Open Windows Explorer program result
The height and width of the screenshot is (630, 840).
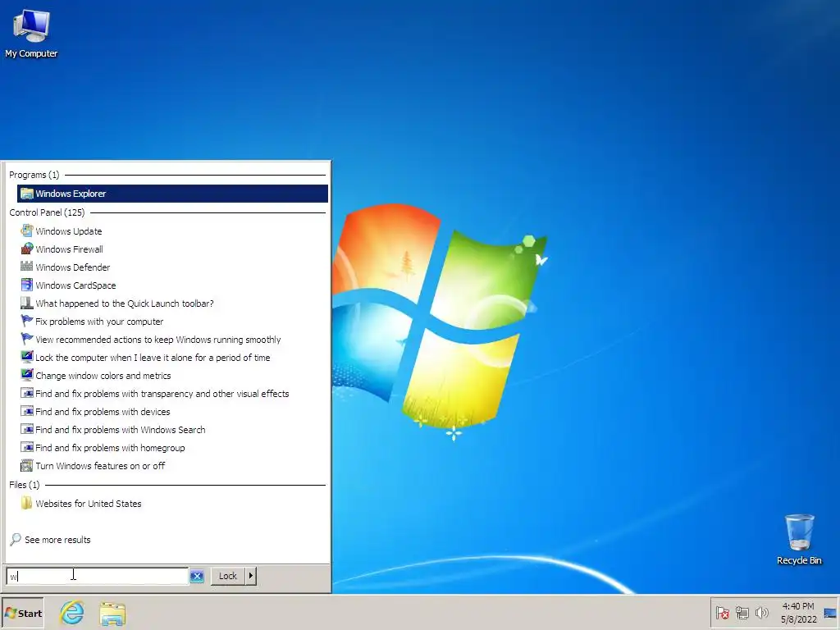pyautogui.click(x=172, y=194)
